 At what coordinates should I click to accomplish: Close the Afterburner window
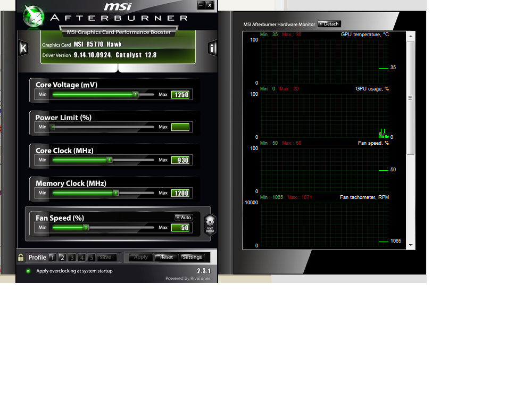pyautogui.click(x=210, y=5)
